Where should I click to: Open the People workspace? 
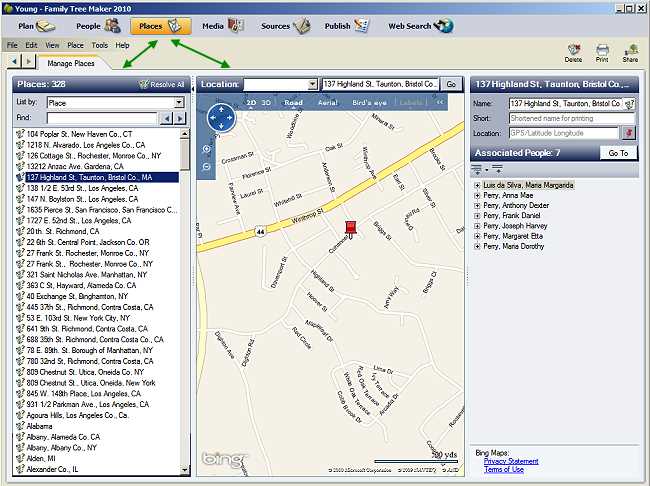pos(98,26)
